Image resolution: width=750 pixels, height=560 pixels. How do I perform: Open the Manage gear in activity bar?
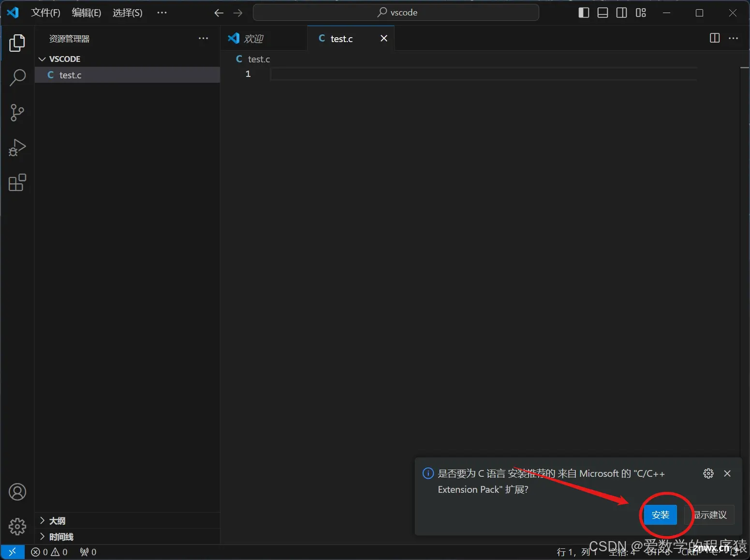coord(17,526)
